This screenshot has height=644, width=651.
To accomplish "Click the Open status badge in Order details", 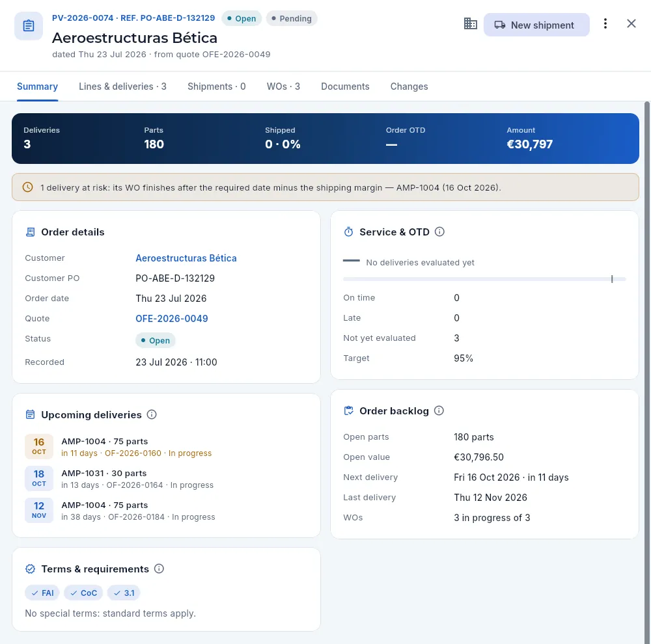I will point(156,341).
